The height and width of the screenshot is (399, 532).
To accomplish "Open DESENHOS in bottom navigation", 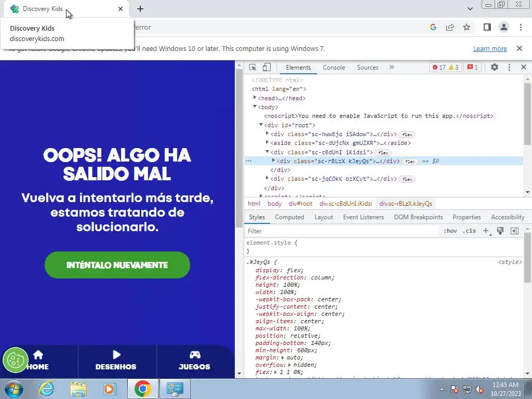I will click(x=116, y=361).
